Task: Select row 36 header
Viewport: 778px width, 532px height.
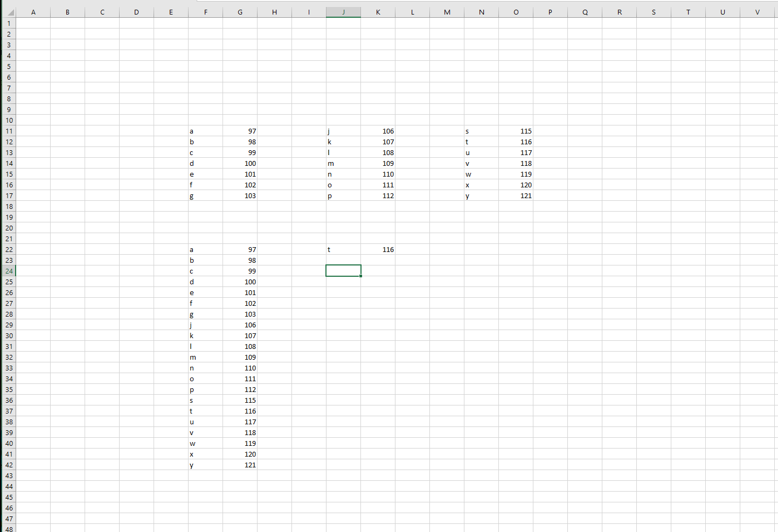Action: pyautogui.click(x=8, y=400)
